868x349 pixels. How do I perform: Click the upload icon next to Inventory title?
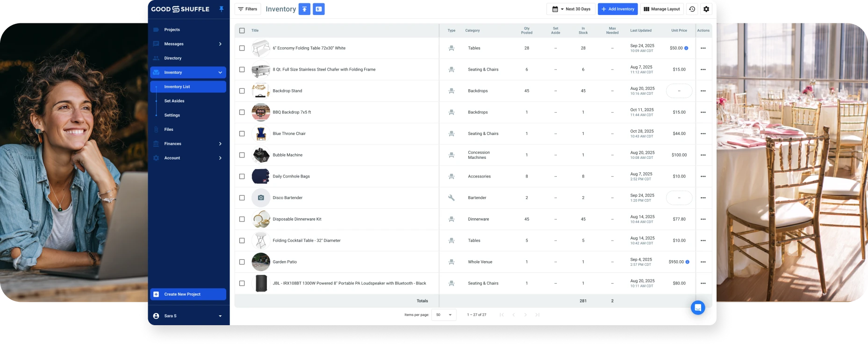click(304, 9)
